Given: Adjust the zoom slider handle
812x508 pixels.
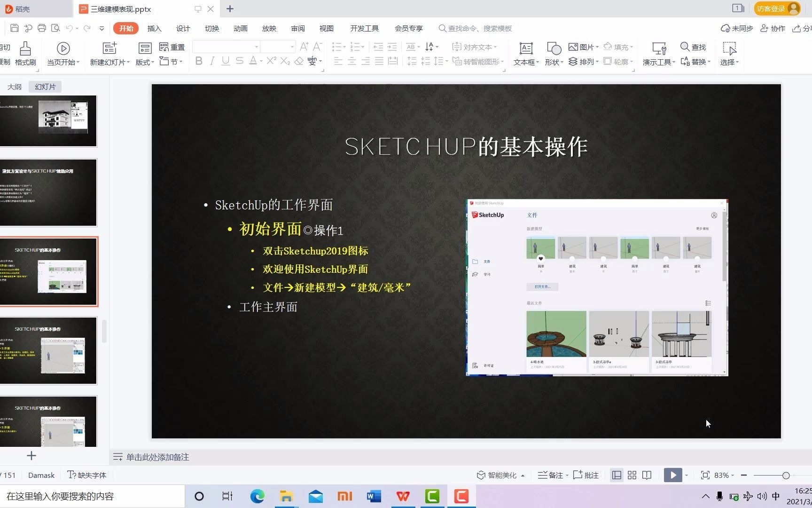Looking at the screenshot, I should [786, 475].
